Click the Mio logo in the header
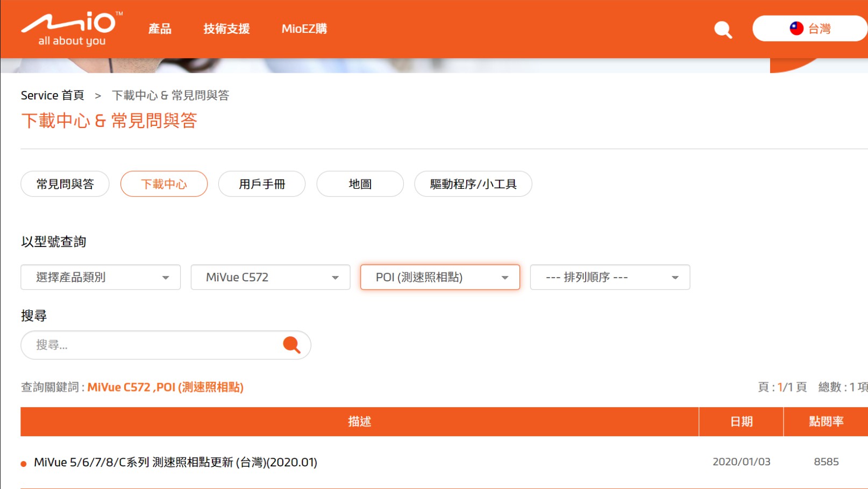 (72, 29)
